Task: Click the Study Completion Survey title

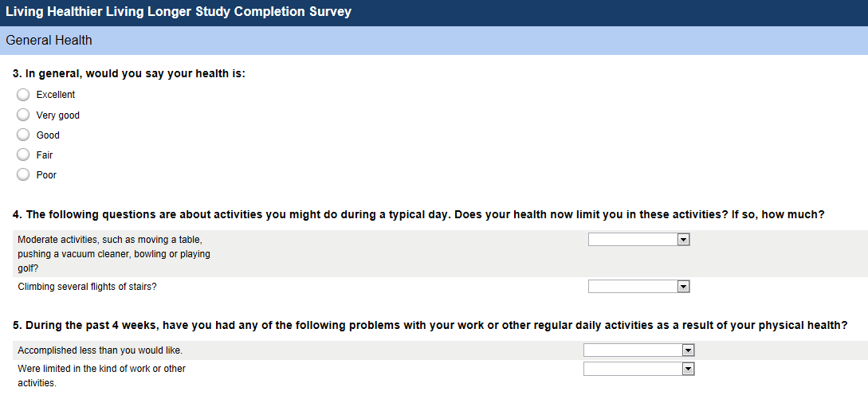Action: pyautogui.click(x=179, y=13)
